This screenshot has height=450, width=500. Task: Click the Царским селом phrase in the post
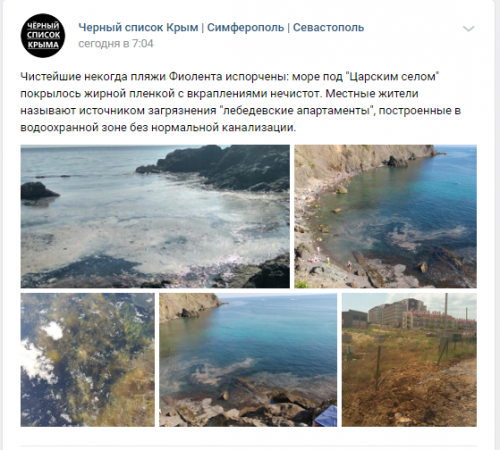pos(393,77)
